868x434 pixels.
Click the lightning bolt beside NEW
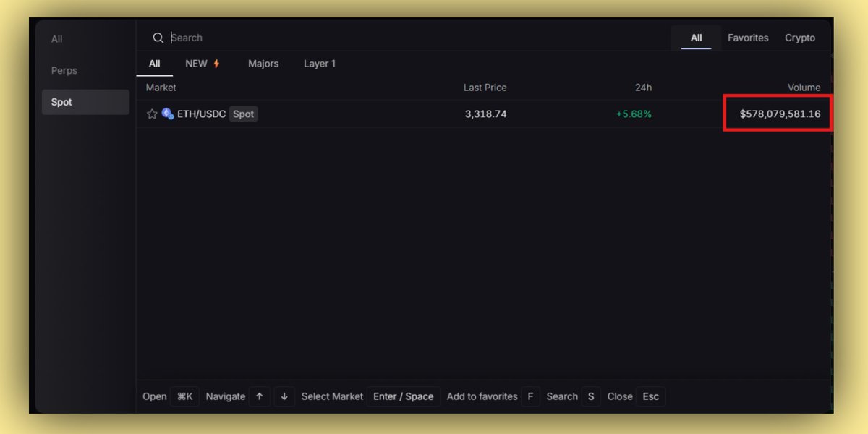tap(216, 64)
